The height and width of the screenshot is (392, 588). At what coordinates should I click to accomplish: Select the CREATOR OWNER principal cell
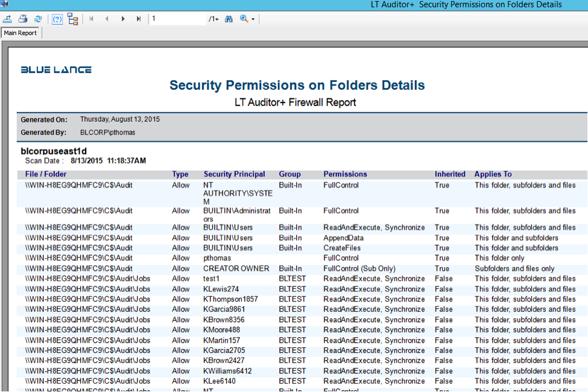[236, 268]
